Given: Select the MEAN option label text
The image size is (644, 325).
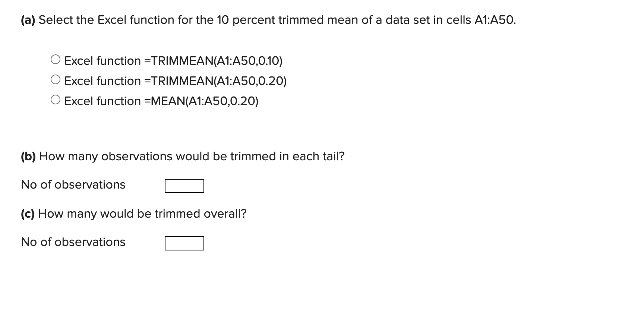Looking at the screenshot, I should point(161,101).
